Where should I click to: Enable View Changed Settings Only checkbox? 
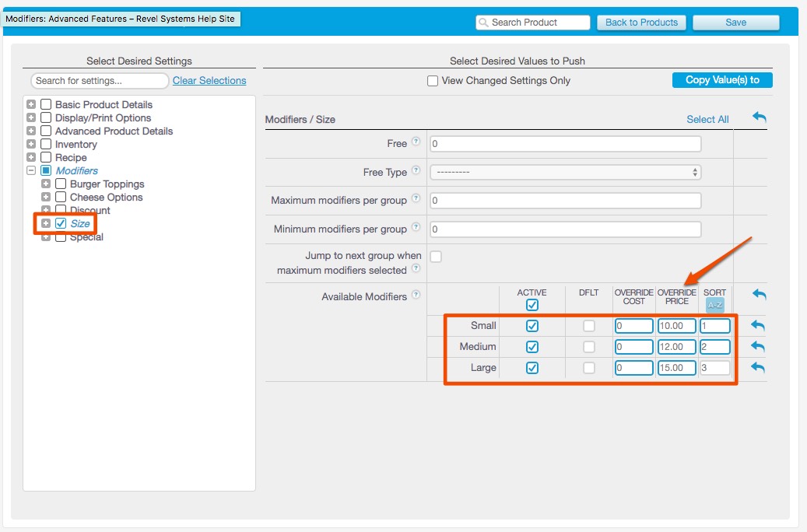pyautogui.click(x=433, y=81)
